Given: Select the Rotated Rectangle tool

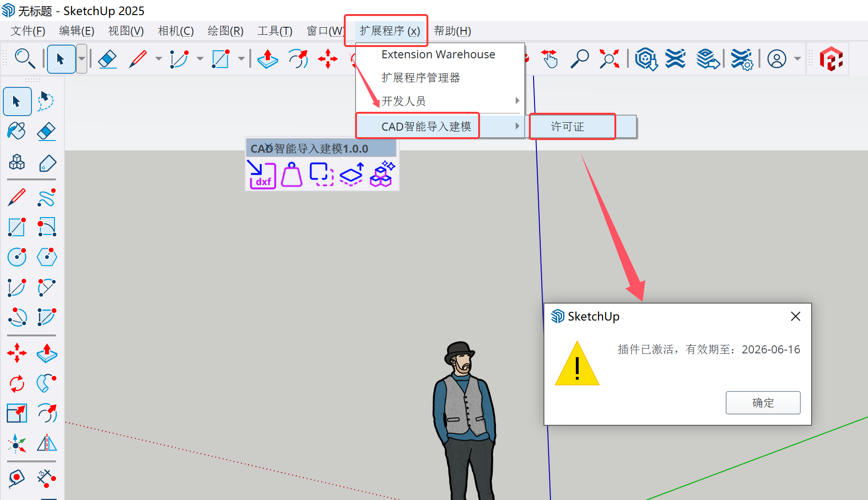Looking at the screenshot, I should coord(46,227).
